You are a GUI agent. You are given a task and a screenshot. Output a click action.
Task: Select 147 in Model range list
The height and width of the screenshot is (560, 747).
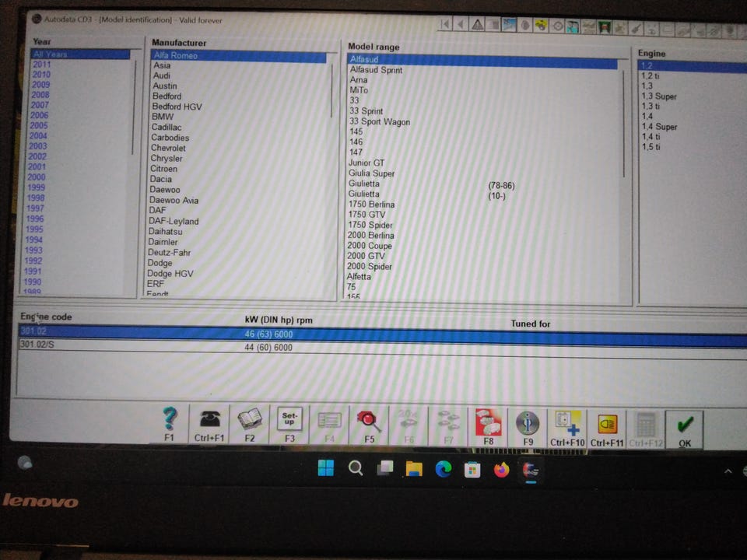coord(356,152)
